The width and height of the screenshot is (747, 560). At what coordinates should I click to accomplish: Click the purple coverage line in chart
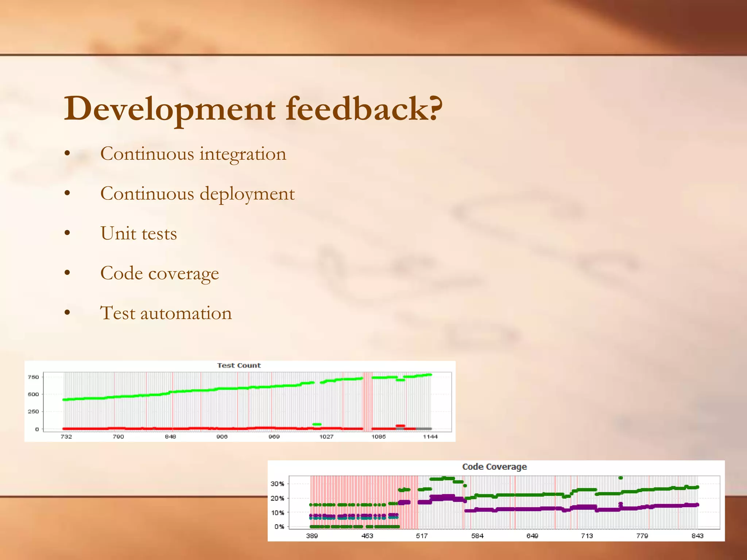pyautogui.click(x=529, y=509)
